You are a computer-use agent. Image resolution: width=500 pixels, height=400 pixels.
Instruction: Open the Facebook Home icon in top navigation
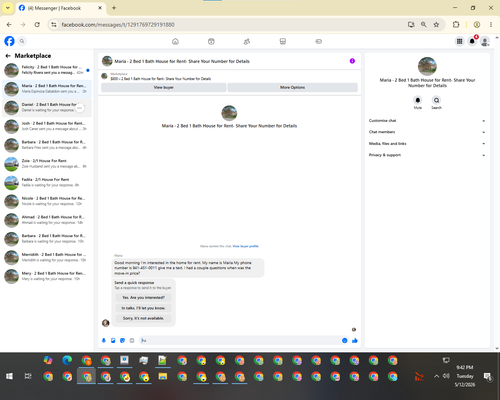[175, 41]
